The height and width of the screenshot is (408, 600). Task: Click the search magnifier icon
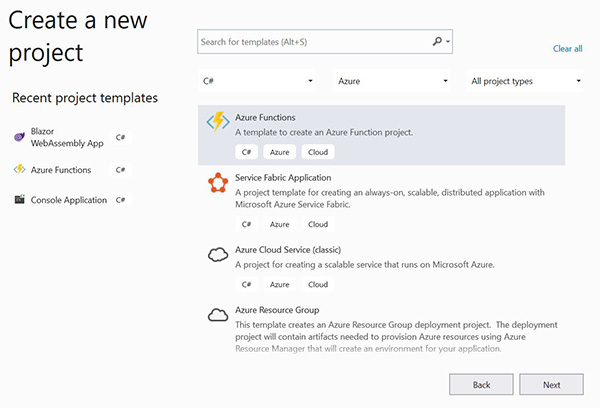pyautogui.click(x=437, y=41)
